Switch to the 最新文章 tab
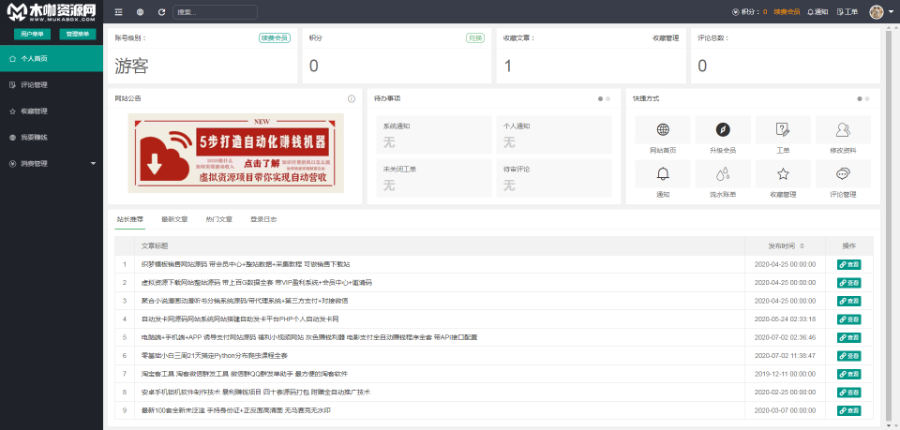 click(174, 219)
